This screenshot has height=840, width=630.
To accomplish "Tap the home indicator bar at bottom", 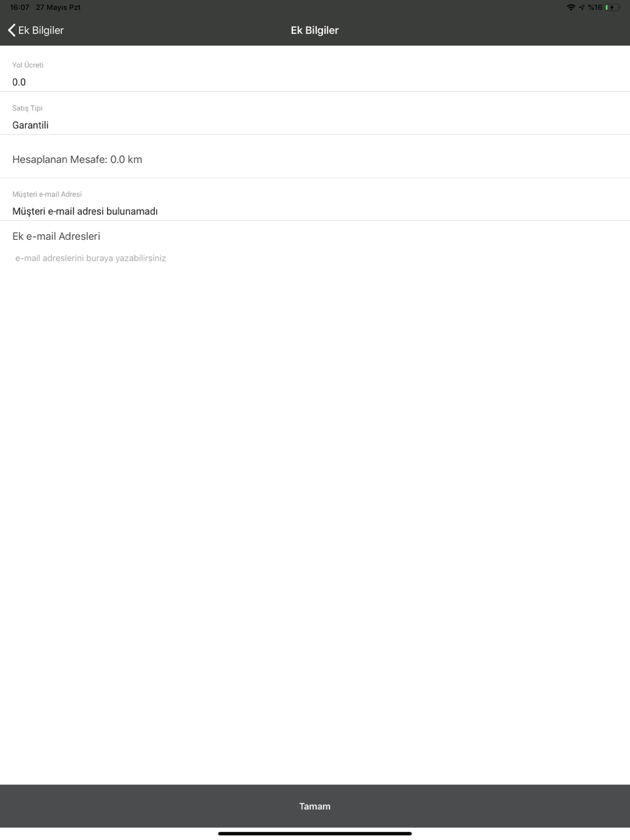I will tap(315, 834).
